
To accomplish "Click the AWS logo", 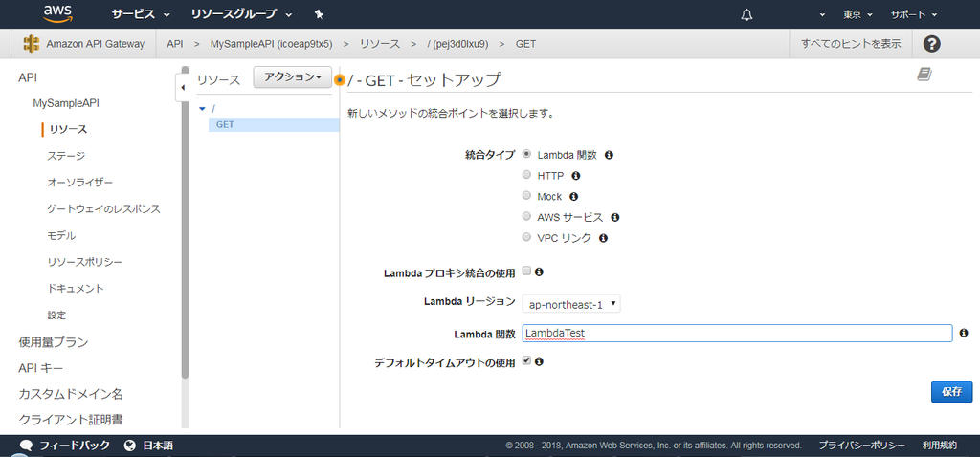I will tap(58, 13).
